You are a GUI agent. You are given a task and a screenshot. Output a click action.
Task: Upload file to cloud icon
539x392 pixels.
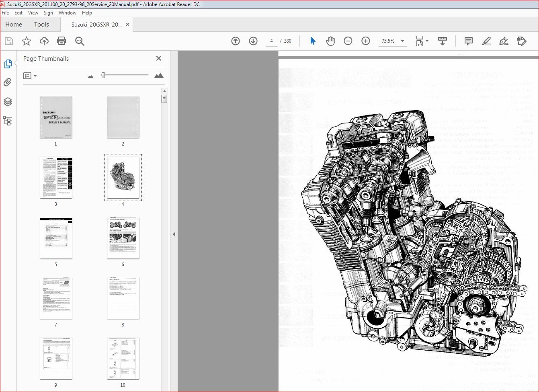44,41
